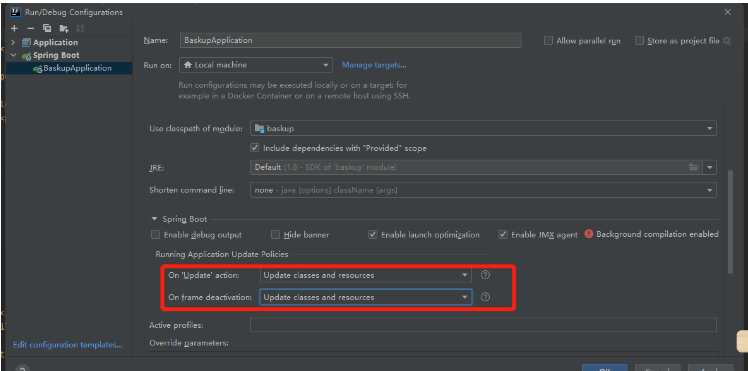Screen dimensions: 748x371
Task: Click the JRE browse folder icon
Action: coord(693,167)
